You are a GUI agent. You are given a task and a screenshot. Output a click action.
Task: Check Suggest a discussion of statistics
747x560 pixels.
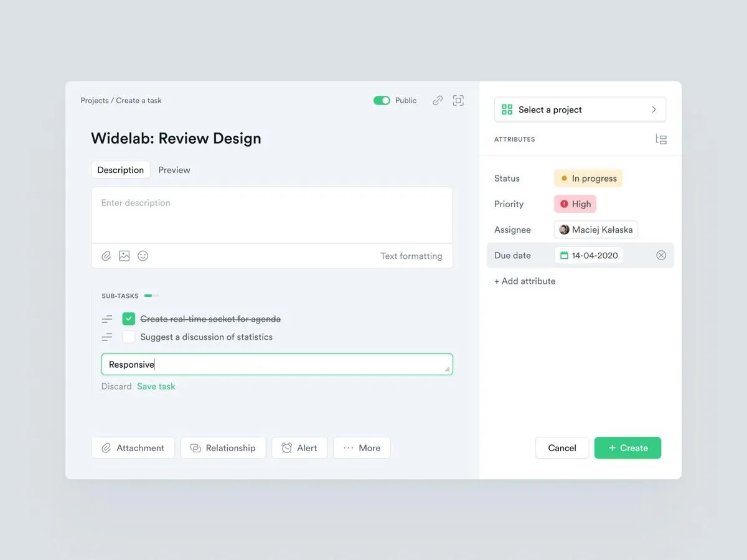point(129,337)
